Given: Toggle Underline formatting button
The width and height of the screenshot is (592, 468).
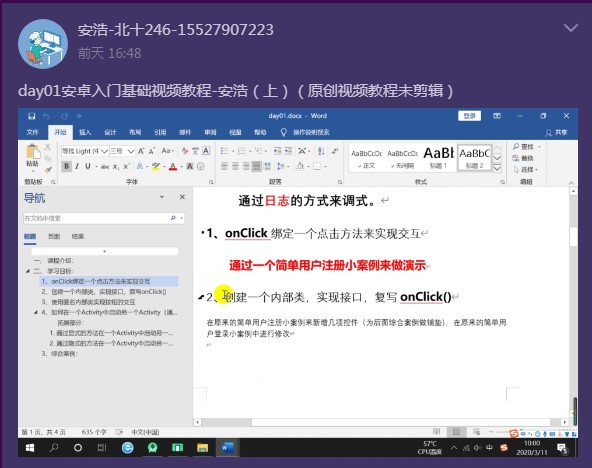Looking at the screenshot, I should point(88,166).
